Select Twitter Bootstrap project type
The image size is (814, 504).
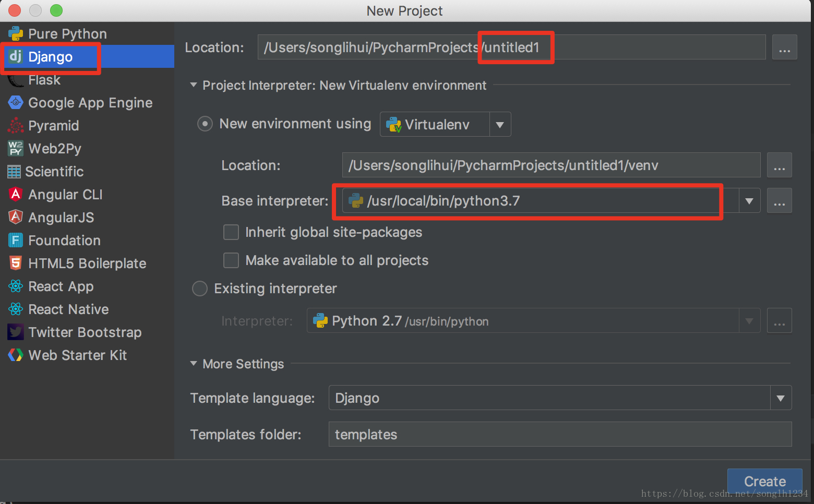pos(87,332)
